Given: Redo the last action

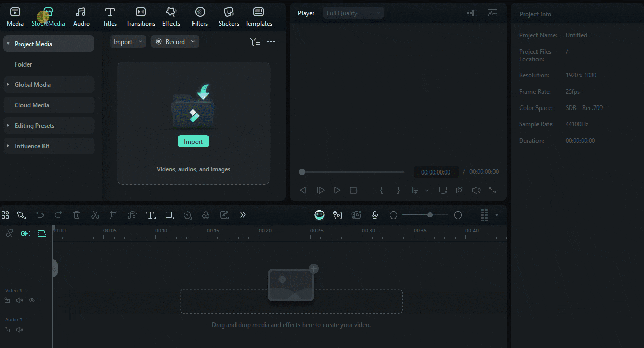Looking at the screenshot, I should click(x=58, y=215).
